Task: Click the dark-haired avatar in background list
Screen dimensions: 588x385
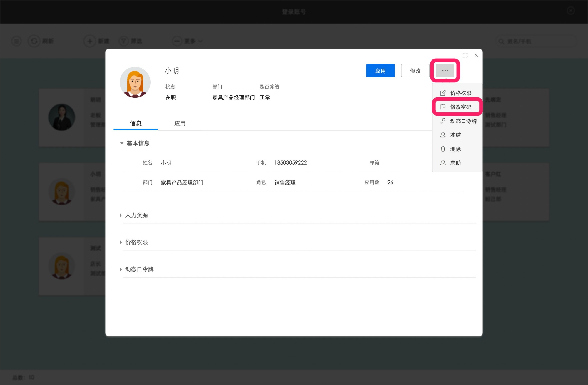Action: click(62, 117)
